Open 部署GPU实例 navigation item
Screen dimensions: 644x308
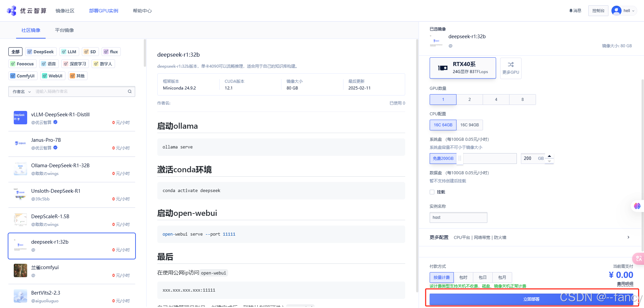click(104, 11)
